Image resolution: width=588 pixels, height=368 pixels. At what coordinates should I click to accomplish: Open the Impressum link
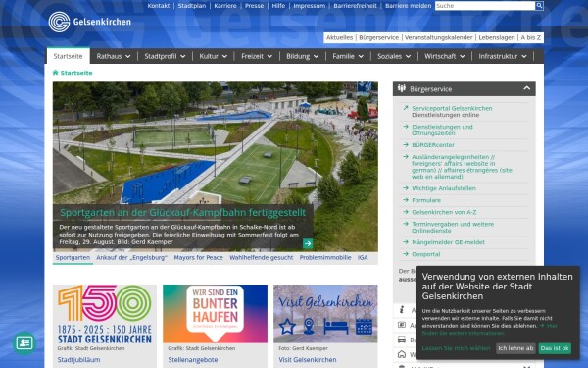point(309,6)
